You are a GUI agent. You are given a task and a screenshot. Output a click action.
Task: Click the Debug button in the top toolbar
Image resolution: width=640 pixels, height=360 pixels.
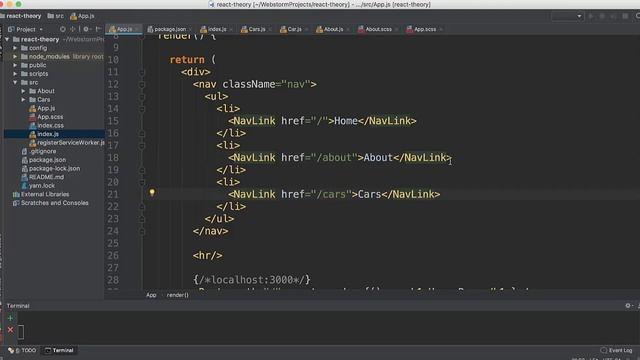(602, 16)
